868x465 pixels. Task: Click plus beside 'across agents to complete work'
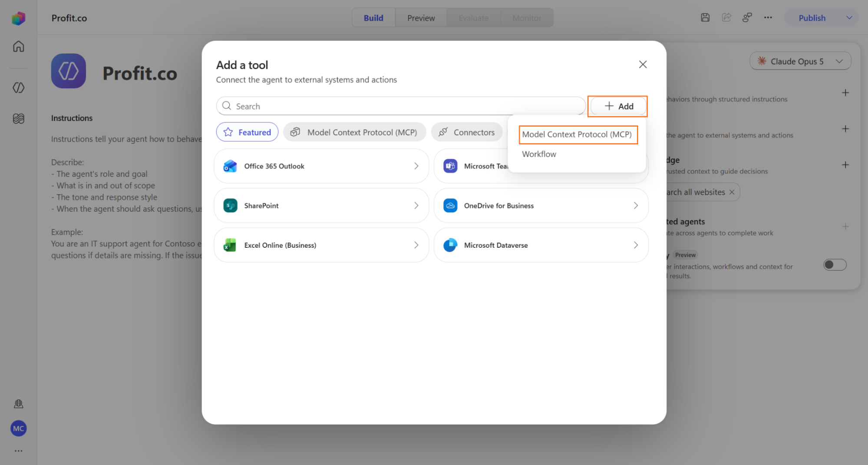pos(845,226)
